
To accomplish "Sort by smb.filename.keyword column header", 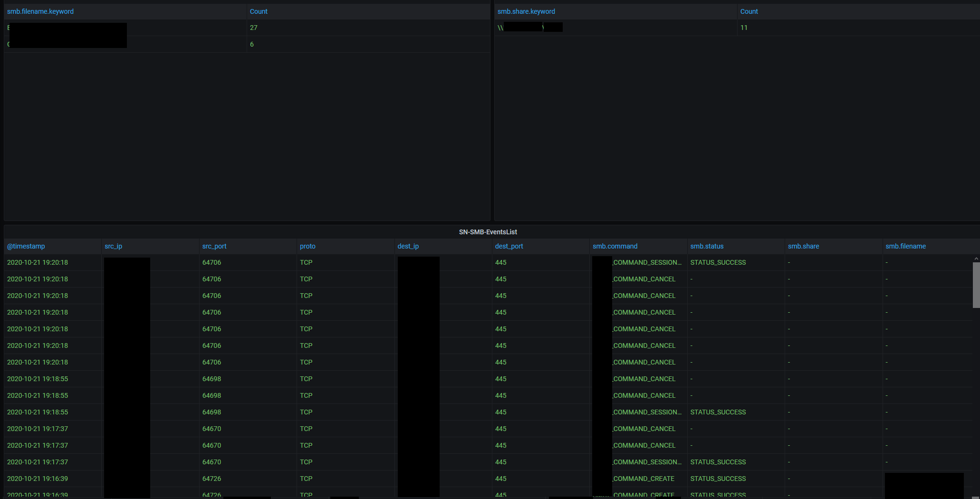I will point(40,11).
